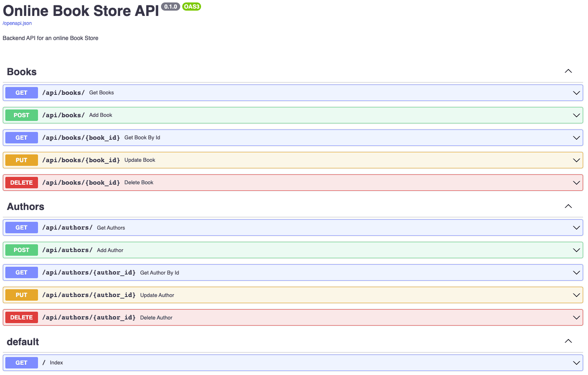588x375 pixels.
Task: Click the /api/books/{book_id} path of Update Book
Action: (81, 160)
